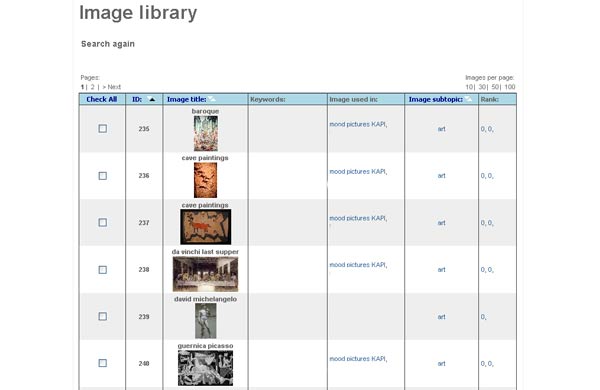This screenshot has width=600, height=390.
Task: Select the checkbox for image 240
Action: click(103, 363)
